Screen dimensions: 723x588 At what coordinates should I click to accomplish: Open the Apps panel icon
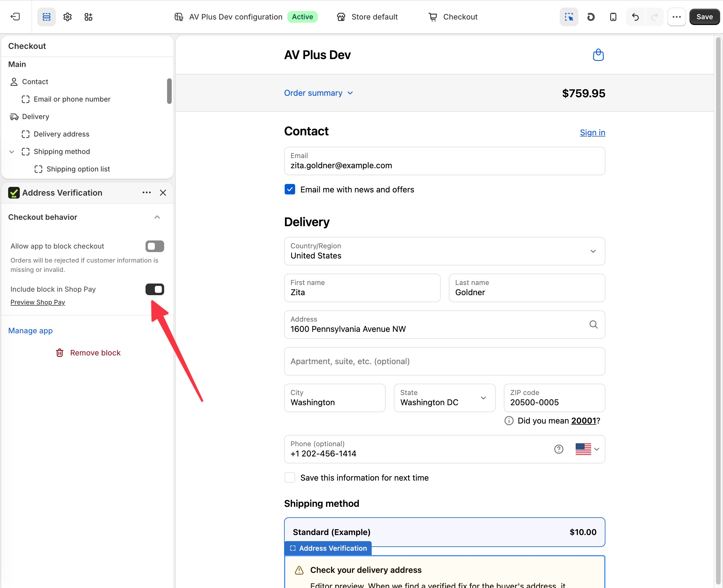88,17
